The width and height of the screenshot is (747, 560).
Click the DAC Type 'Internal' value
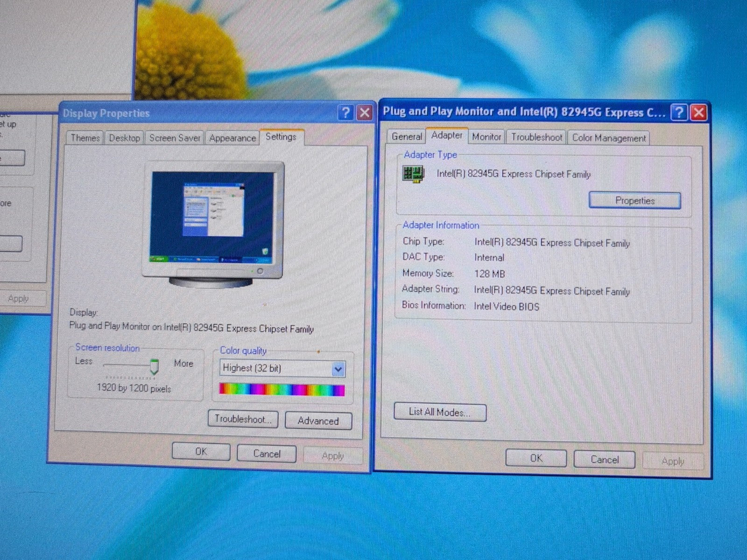click(x=489, y=258)
